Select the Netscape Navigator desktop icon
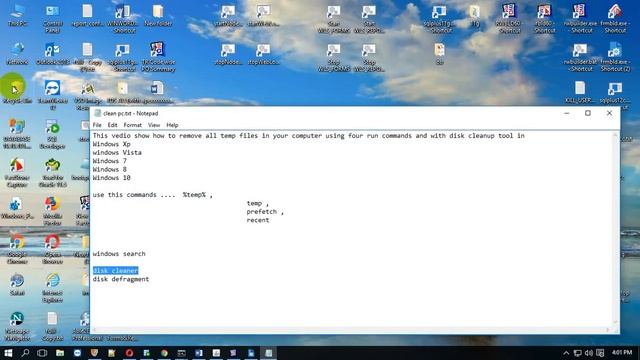The image size is (640, 360). click(18, 326)
